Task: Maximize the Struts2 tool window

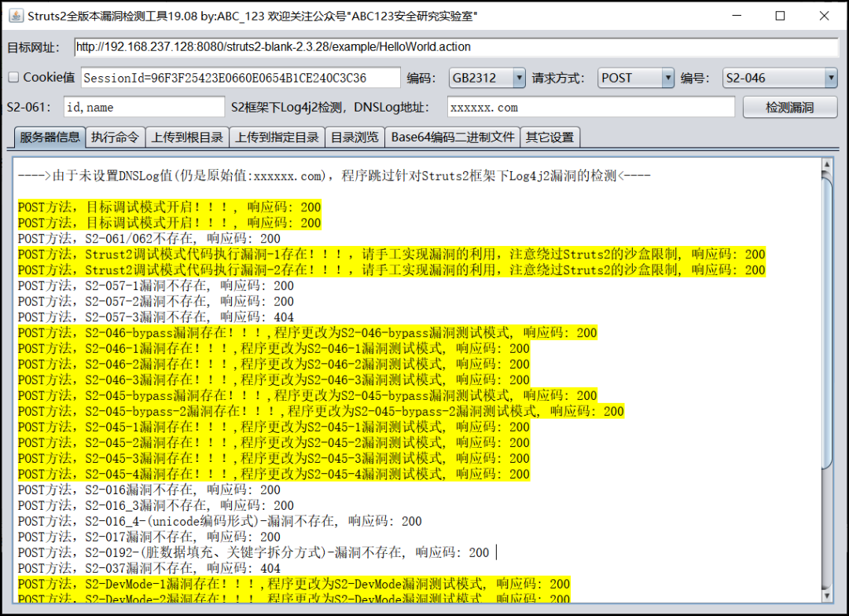Action: (781, 16)
